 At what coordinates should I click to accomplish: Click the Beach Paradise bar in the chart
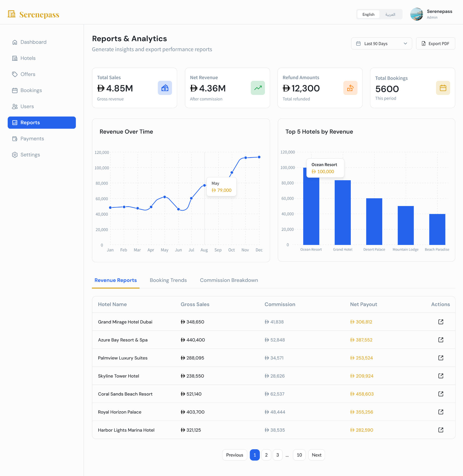click(x=437, y=229)
